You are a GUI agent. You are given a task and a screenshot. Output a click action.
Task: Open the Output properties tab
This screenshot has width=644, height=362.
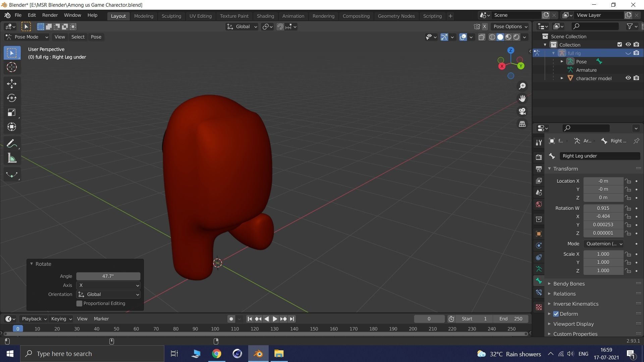[539, 169]
